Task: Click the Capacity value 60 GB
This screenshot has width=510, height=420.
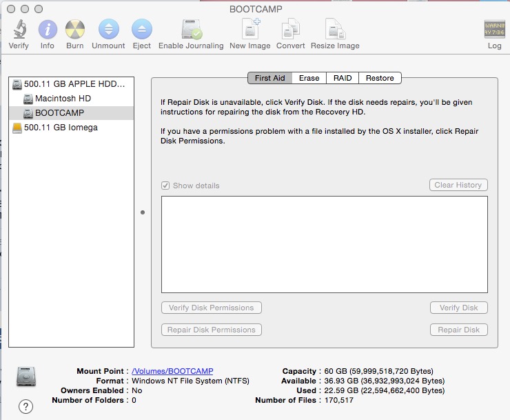Action: (378, 371)
